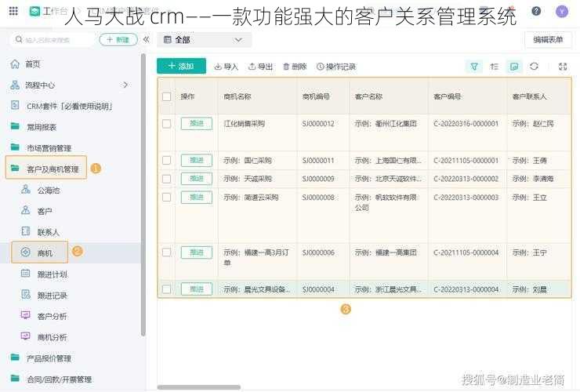Select 联系人 in the sidebar
The image size is (580, 392).
click(x=48, y=233)
